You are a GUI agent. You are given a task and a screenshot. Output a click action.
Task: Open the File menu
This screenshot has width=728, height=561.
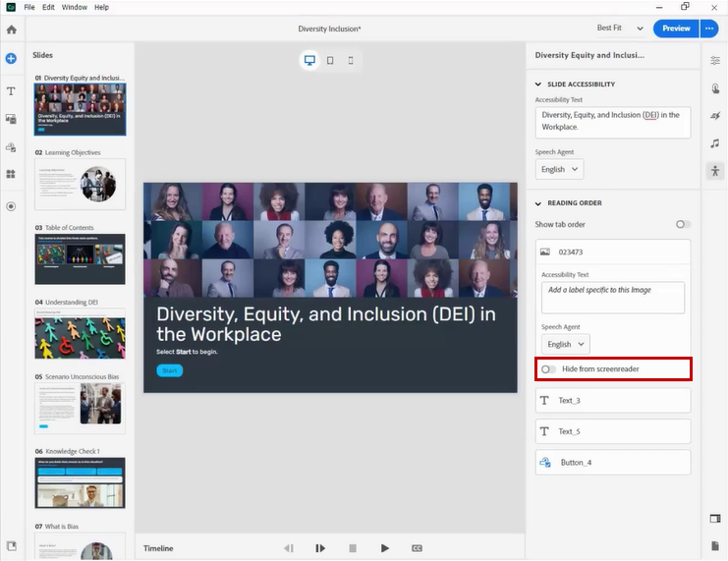click(29, 7)
